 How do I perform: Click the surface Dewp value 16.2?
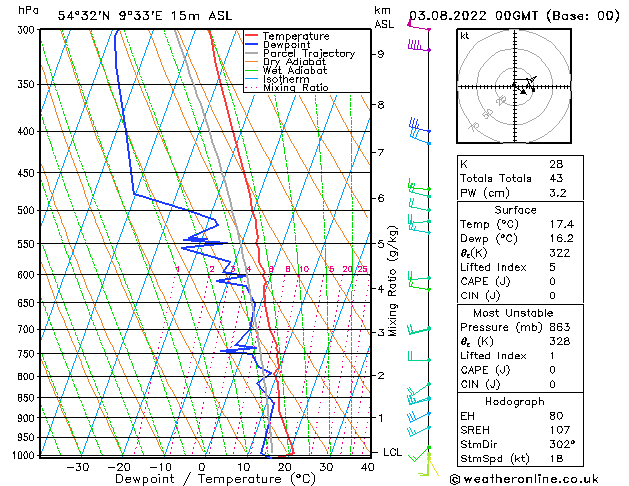(x=562, y=239)
